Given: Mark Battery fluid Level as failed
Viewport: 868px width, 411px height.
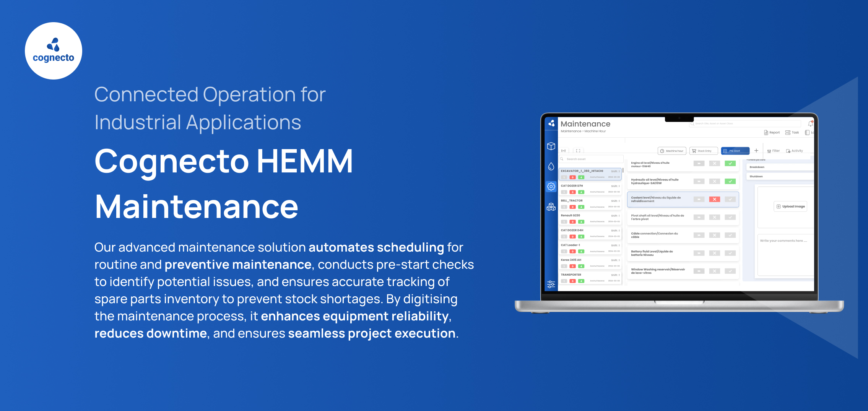Looking at the screenshot, I should tap(715, 253).
